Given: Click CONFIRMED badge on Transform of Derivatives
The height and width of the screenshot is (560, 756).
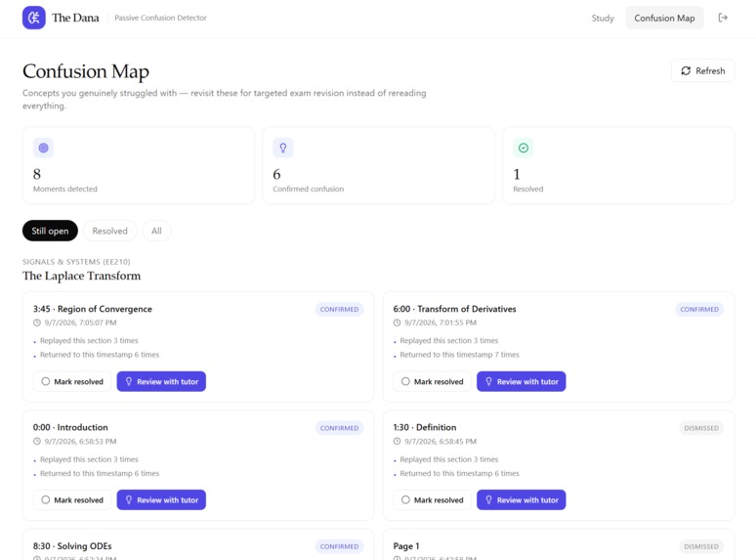Looking at the screenshot, I should (x=699, y=309).
